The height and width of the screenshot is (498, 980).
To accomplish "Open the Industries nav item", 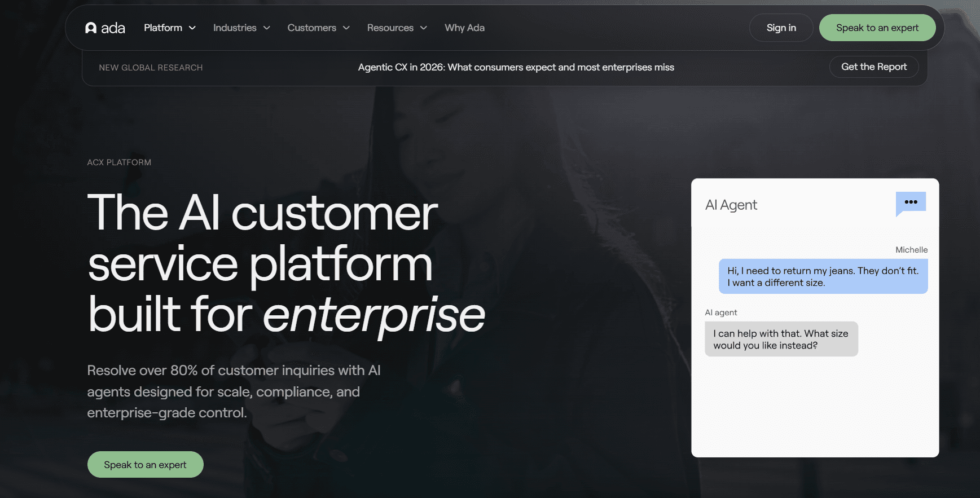I will 235,28.
